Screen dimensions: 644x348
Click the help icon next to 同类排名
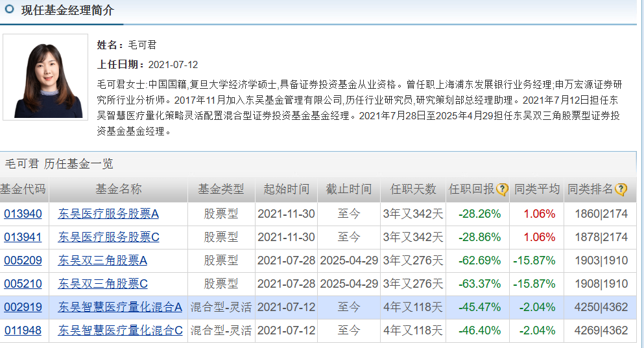621,190
